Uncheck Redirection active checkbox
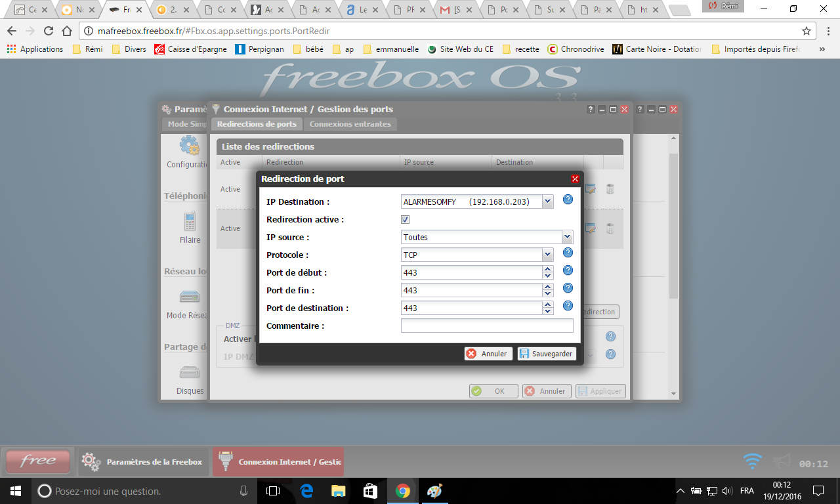Screen dimensions: 840x504 click(x=406, y=219)
